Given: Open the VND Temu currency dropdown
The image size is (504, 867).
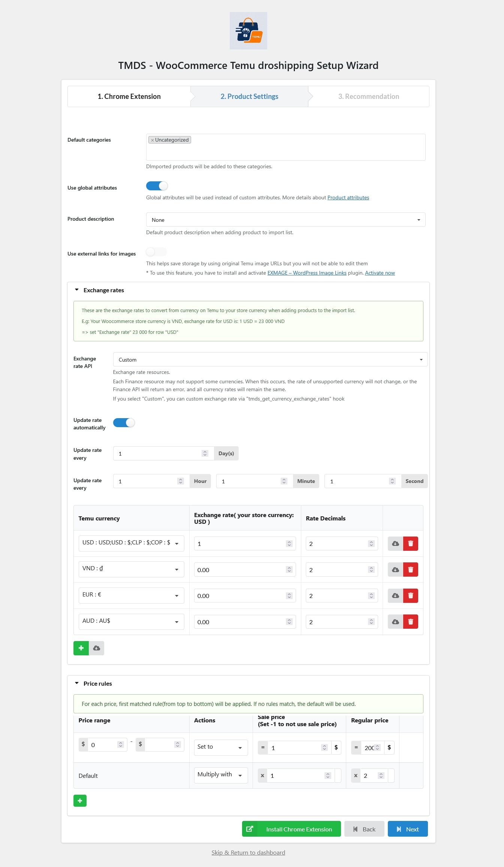Looking at the screenshot, I should click(x=131, y=569).
